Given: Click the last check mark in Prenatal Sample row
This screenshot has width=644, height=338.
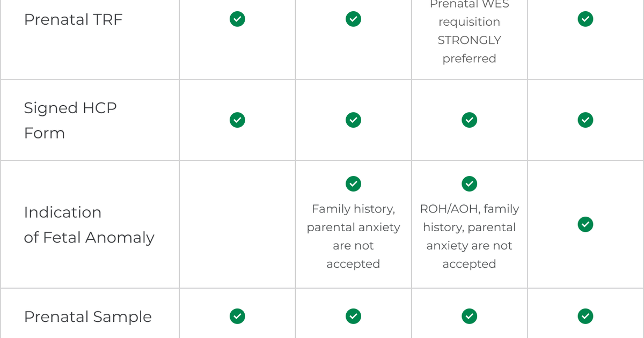Looking at the screenshot, I should tap(586, 317).
